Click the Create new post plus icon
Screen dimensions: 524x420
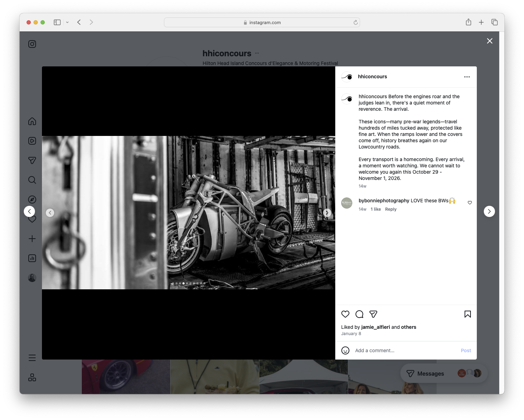(32, 239)
